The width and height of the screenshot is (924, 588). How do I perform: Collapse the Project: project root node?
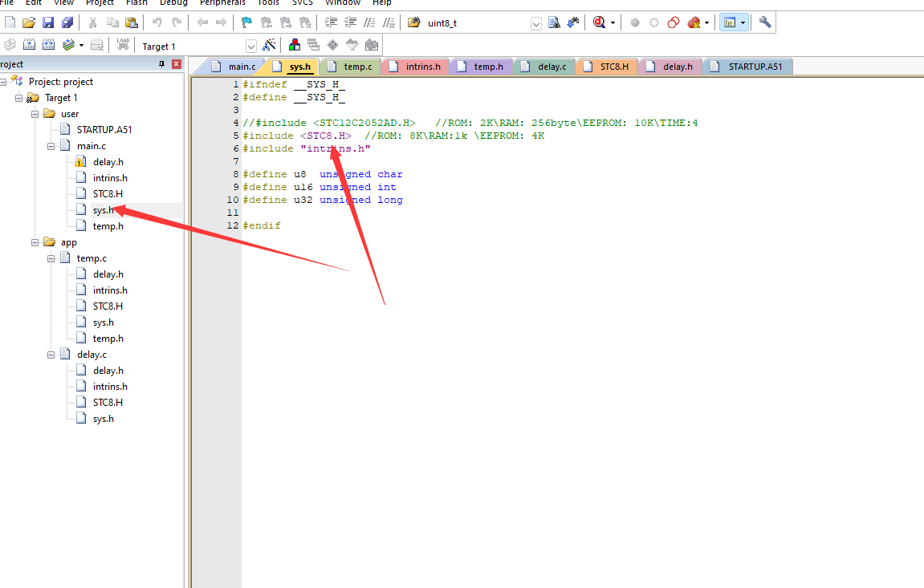[3, 82]
